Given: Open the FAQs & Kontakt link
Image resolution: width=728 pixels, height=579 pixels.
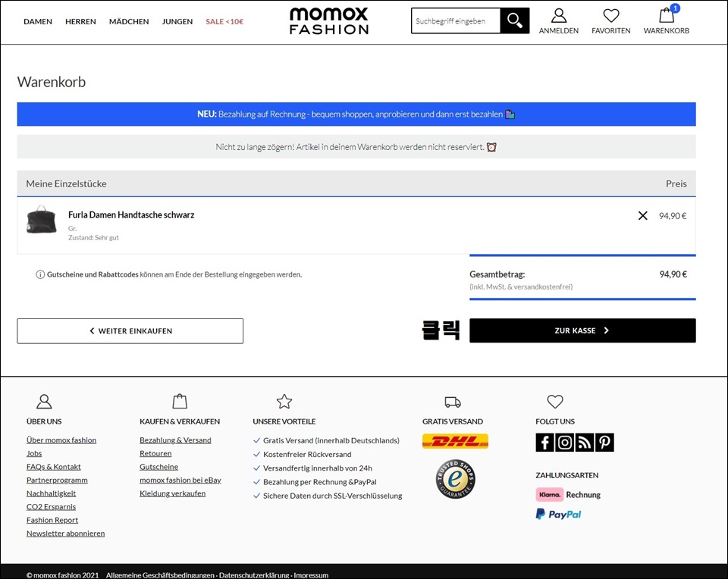Looking at the screenshot, I should pos(53,467).
